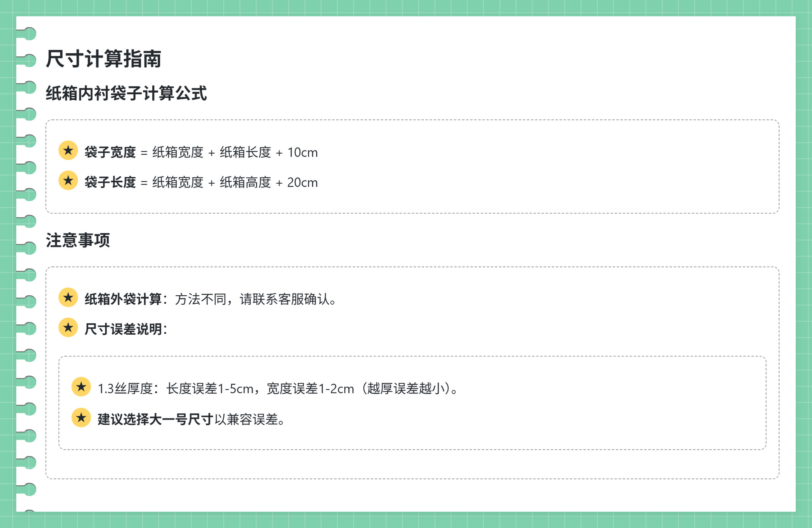Screen dimensions: 812x528
Task: Click the 纸箱内衬袋子计算公式 heading
Action: (x=126, y=93)
